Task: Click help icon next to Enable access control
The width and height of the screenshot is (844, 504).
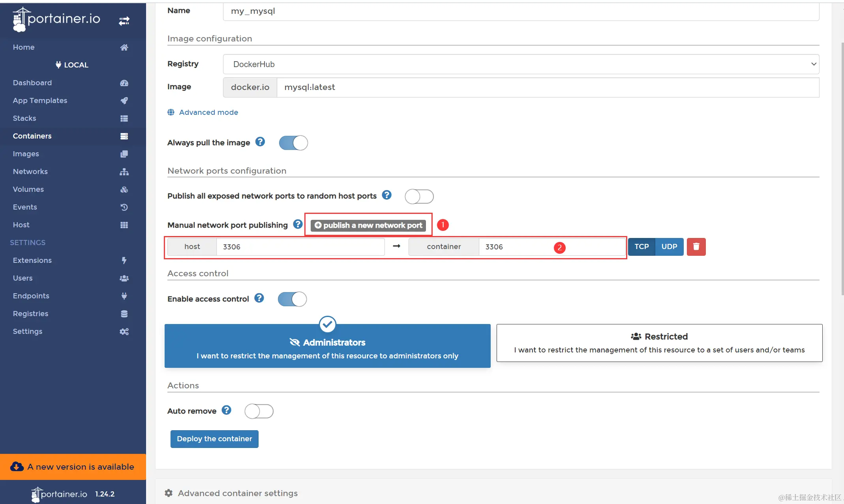Action: coord(259,298)
